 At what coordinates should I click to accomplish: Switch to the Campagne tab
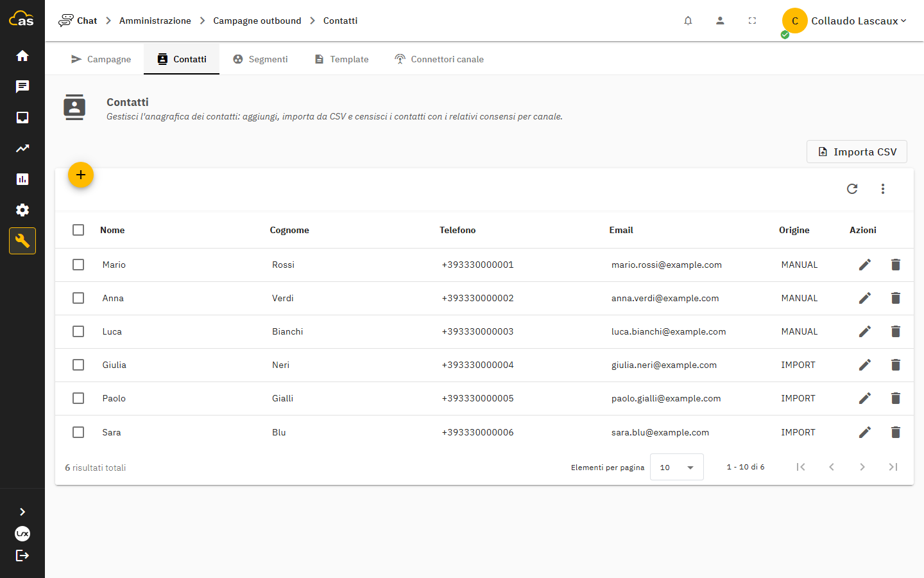(x=101, y=59)
